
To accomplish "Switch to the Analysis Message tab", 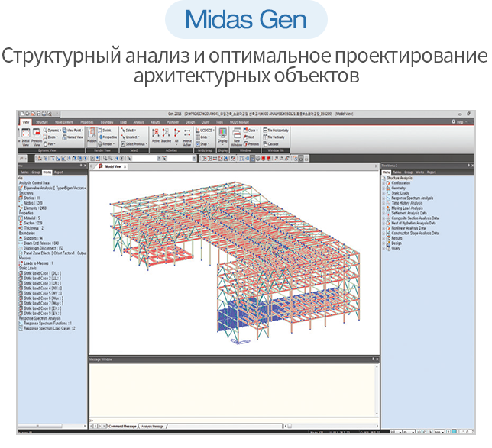I will click(152, 427).
